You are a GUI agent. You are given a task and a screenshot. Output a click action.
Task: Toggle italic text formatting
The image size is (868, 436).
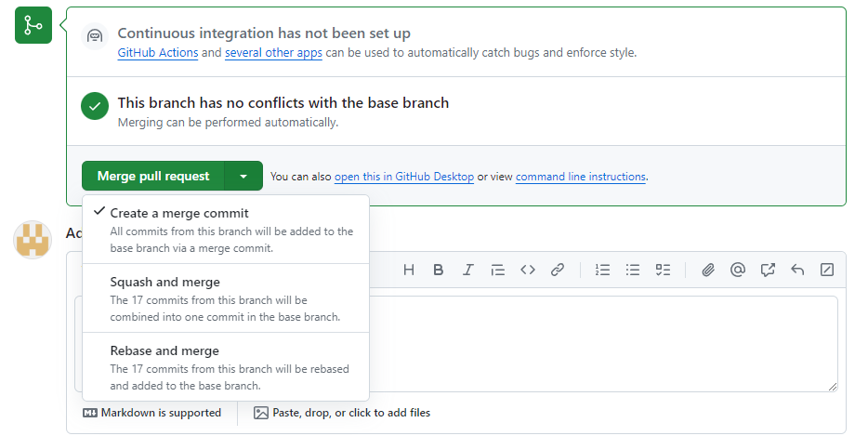click(x=468, y=270)
